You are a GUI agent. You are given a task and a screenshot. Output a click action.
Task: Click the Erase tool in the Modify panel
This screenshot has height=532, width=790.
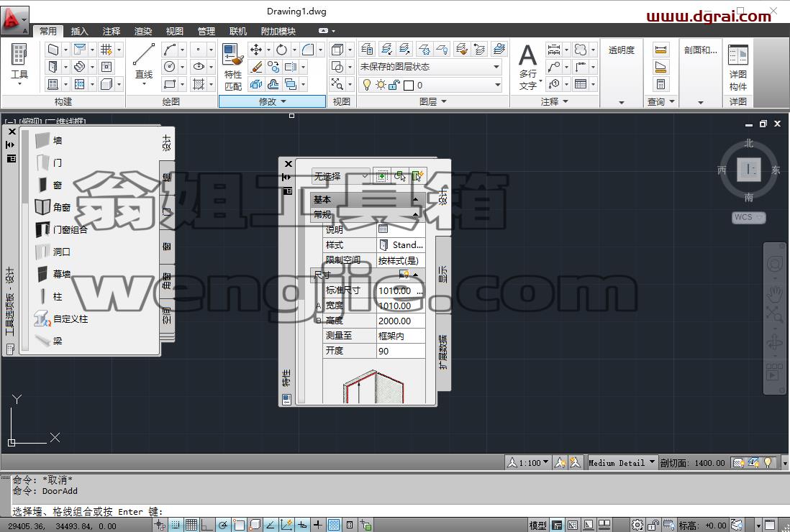coord(256,66)
